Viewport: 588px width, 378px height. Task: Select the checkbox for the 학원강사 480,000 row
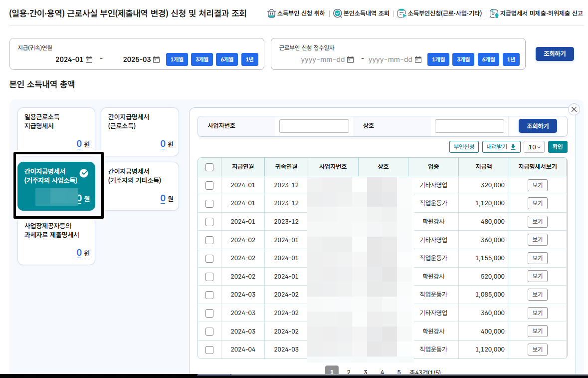(209, 221)
